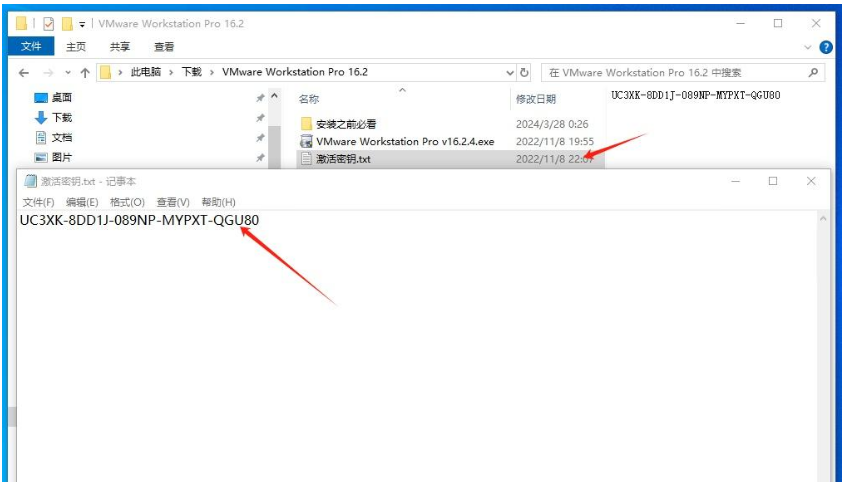Open Notepad 格式(O) menu

click(127, 202)
